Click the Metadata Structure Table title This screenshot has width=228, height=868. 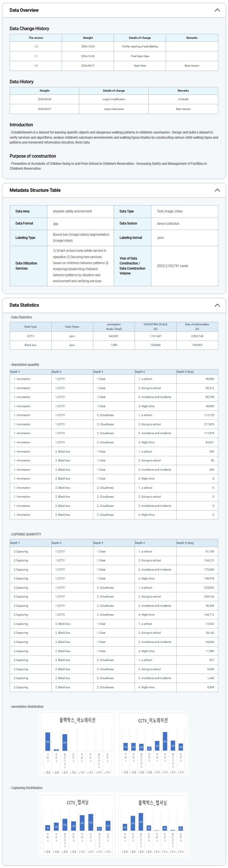35,190
